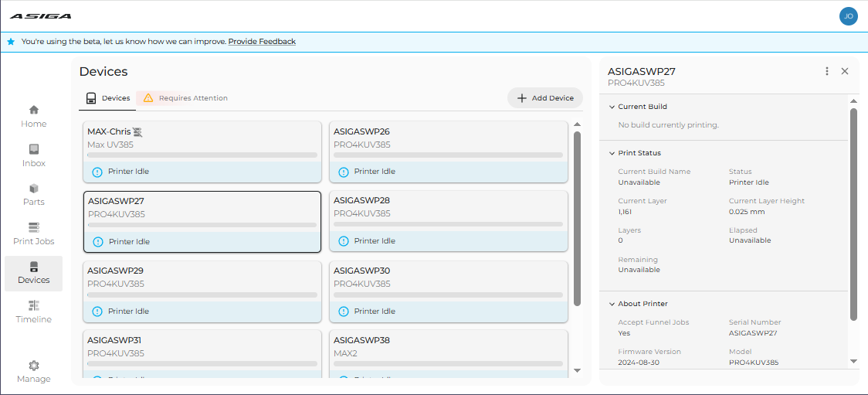The image size is (868, 395).
Task: Switch to the Devices tab
Action: pyautogui.click(x=107, y=98)
